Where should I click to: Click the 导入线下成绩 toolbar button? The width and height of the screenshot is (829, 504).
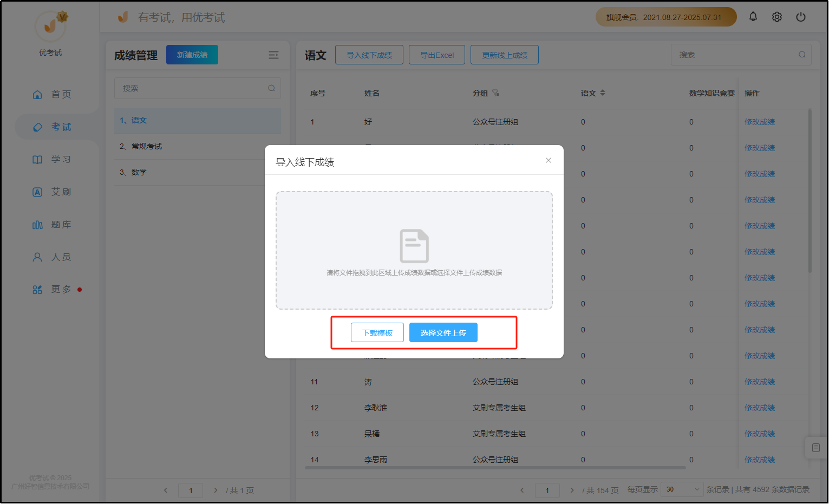[369, 55]
